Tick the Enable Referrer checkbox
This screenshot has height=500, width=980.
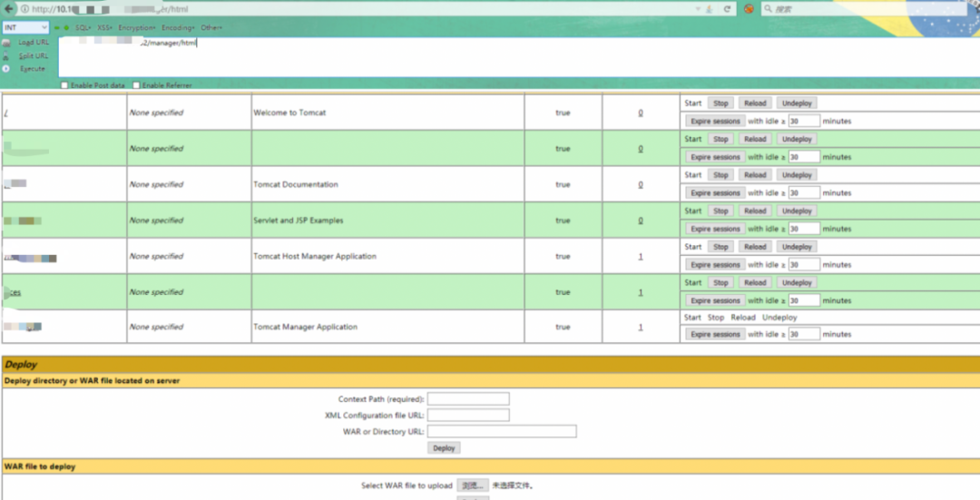tap(136, 85)
